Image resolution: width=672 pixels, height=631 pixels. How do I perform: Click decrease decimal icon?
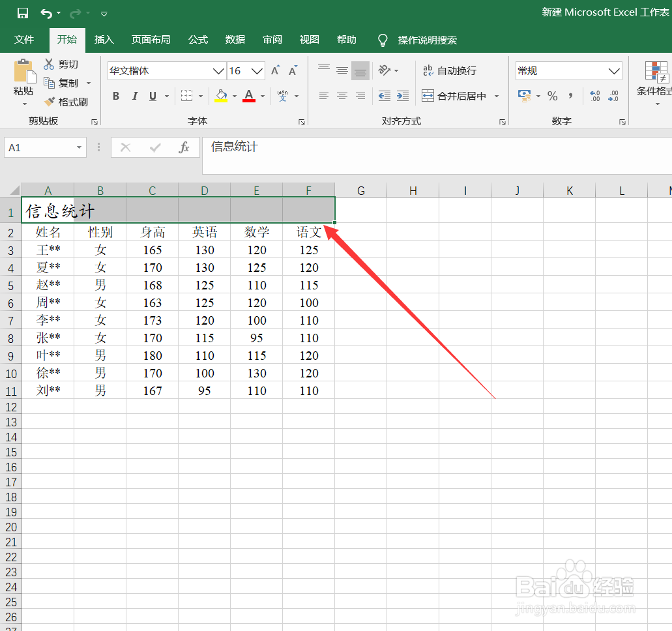(613, 96)
